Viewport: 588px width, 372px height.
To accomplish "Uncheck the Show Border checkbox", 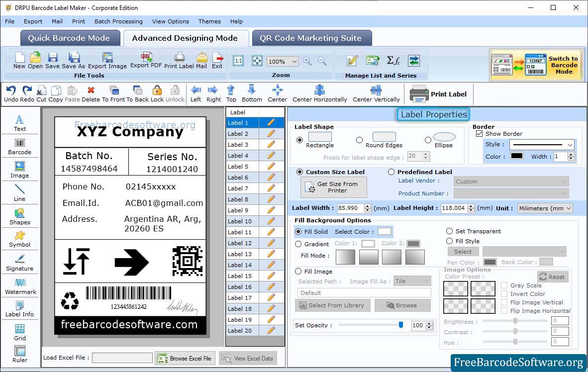I will click(479, 133).
